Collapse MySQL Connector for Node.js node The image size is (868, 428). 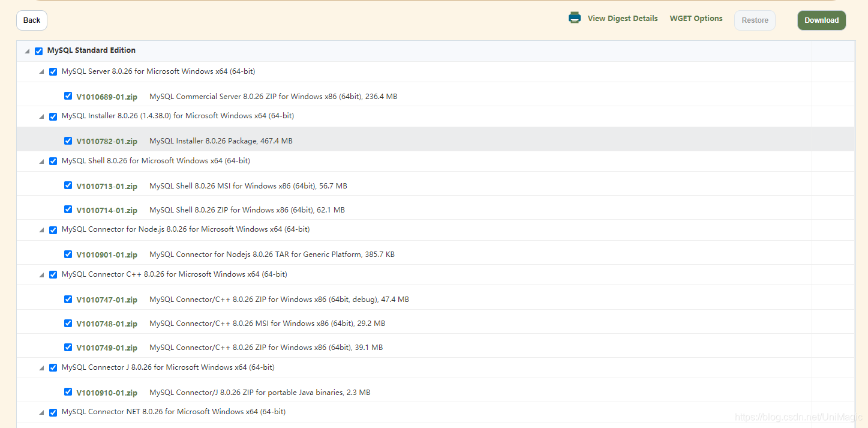(42, 231)
